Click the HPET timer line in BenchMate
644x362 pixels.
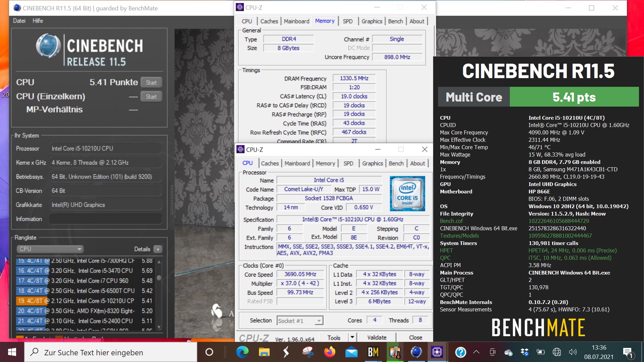(x=528, y=250)
